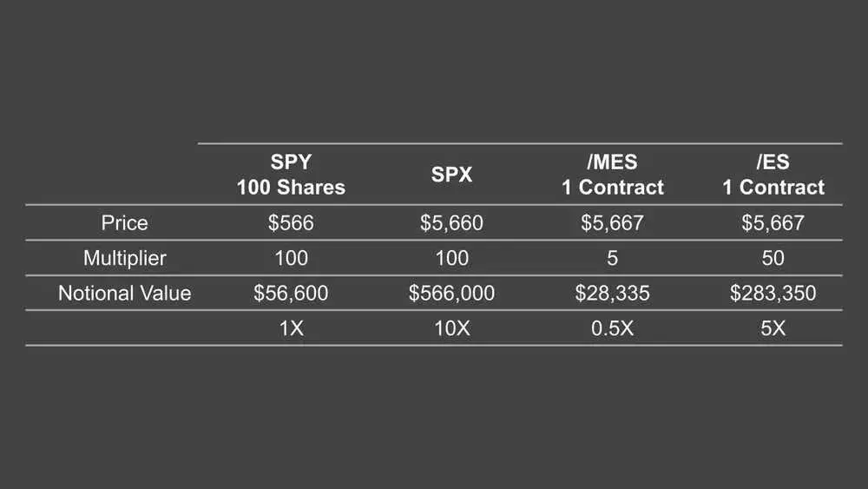The width and height of the screenshot is (868, 489).
Task: Click the /ES 1 Contract header
Action: coord(773,175)
